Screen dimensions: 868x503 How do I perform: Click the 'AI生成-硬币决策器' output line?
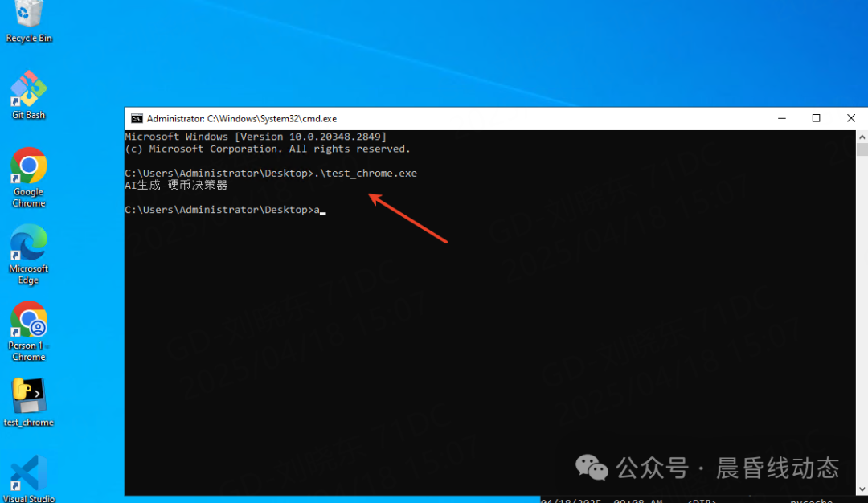[176, 186]
